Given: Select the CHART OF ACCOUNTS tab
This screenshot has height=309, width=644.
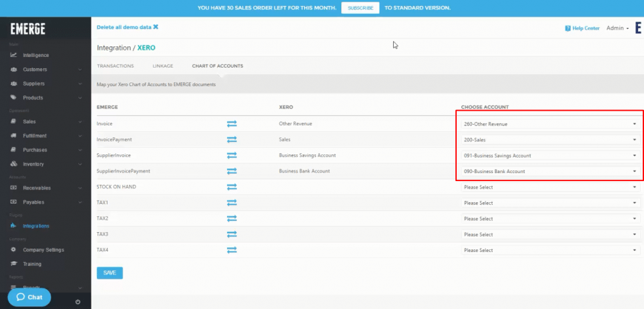Looking at the screenshot, I should (218, 66).
